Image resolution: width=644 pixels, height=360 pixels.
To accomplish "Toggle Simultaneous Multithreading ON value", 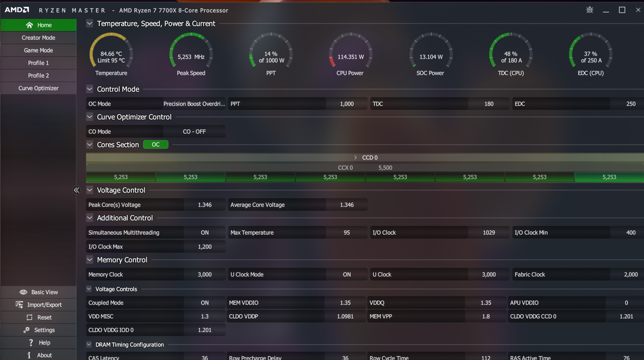I will pyautogui.click(x=205, y=233).
